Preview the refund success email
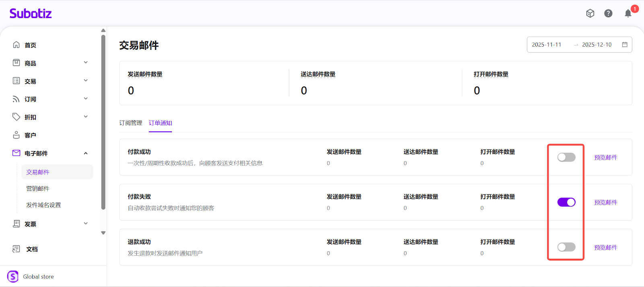Image resolution: width=644 pixels, height=287 pixels. click(605, 248)
